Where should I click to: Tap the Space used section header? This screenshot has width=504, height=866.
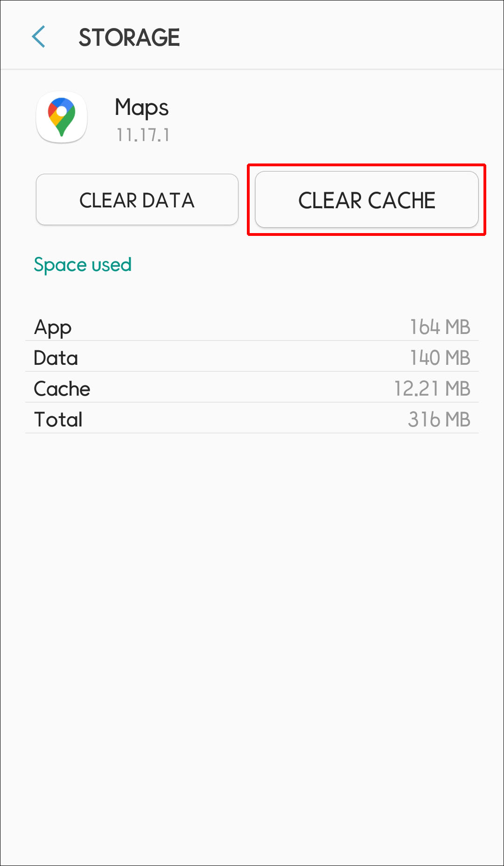point(83,265)
